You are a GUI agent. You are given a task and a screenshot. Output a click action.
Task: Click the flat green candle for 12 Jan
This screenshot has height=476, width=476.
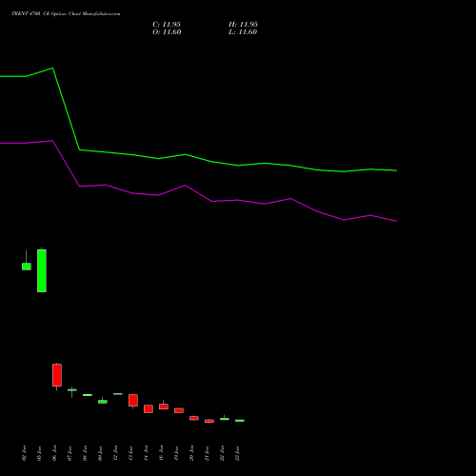pyautogui.click(x=118, y=394)
